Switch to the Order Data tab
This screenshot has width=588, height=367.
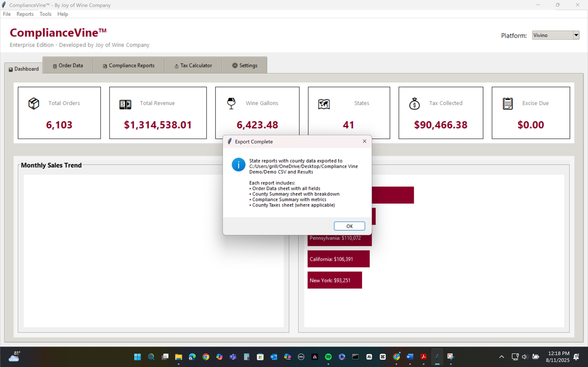68,65
